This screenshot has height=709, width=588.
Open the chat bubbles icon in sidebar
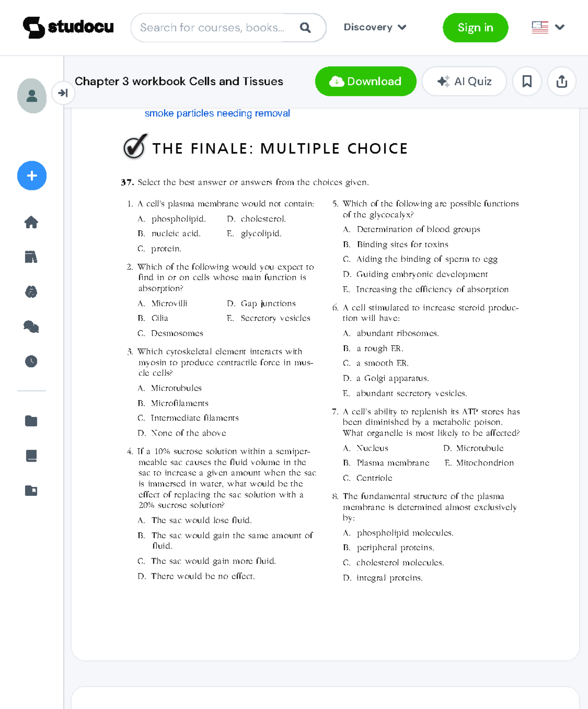pos(31,327)
